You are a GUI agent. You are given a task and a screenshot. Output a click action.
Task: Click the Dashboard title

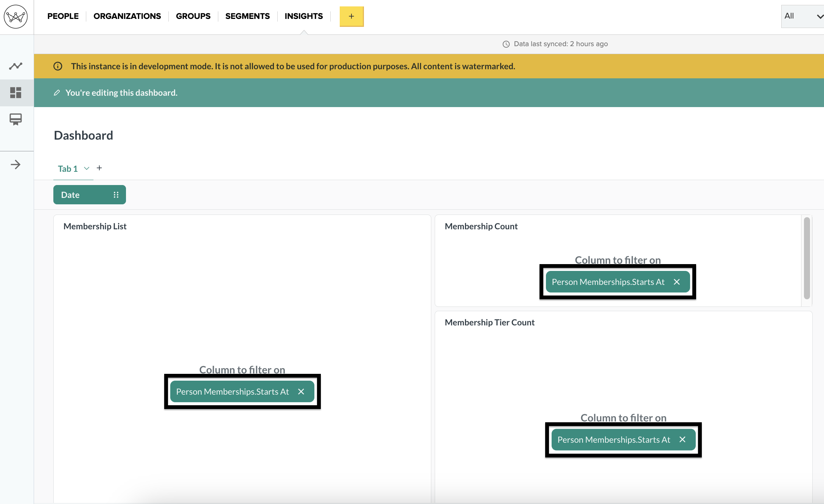(x=84, y=135)
